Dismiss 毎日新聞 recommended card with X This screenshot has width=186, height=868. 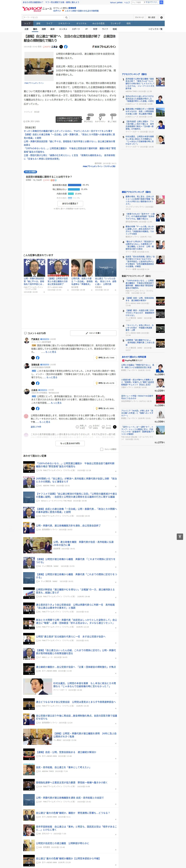pos(92,290)
